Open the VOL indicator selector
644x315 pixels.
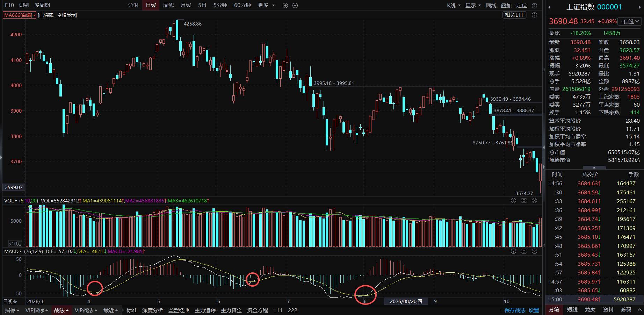coord(10,201)
